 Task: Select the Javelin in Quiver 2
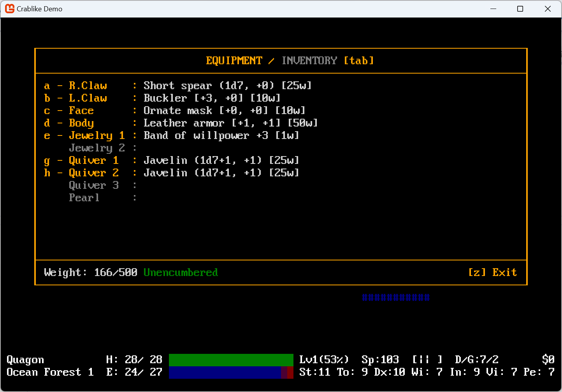click(221, 172)
